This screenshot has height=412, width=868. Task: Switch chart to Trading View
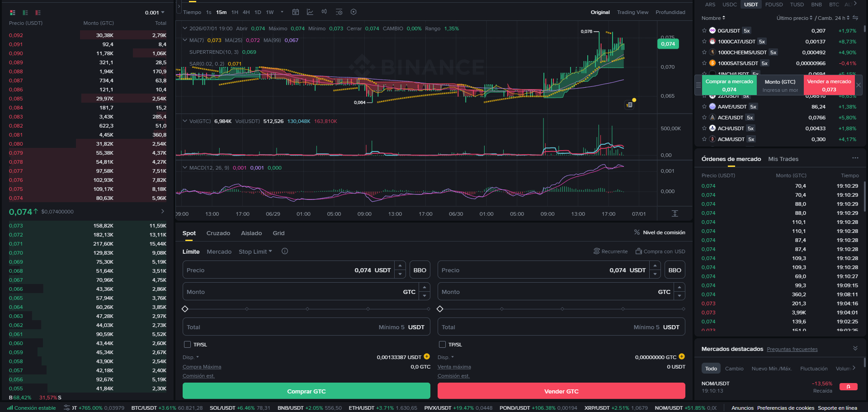pos(632,12)
